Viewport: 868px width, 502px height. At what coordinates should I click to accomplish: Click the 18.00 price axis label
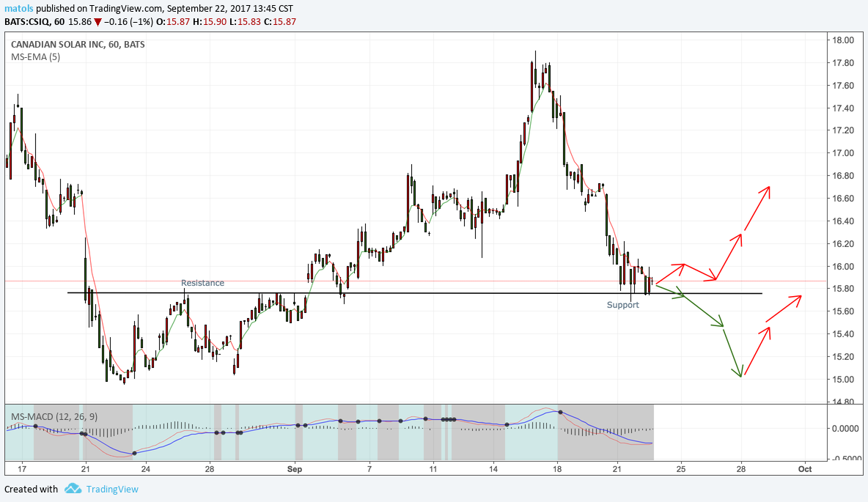[842, 40]
